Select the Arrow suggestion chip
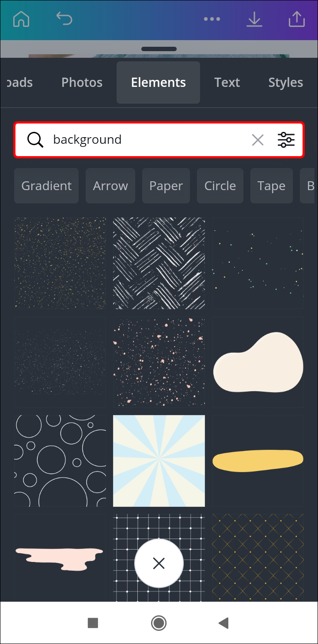Image resolution: width=318 pixels, height=644 pixels. 110,186
